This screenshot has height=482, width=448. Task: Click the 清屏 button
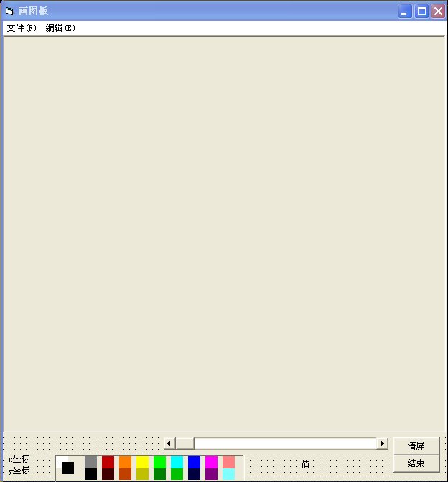[x=416, y=446]
